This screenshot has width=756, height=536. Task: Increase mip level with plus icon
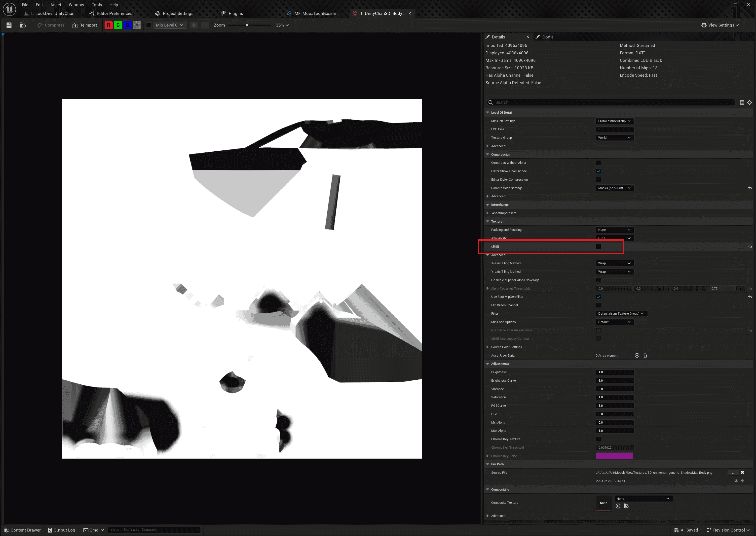pos(194,25)
